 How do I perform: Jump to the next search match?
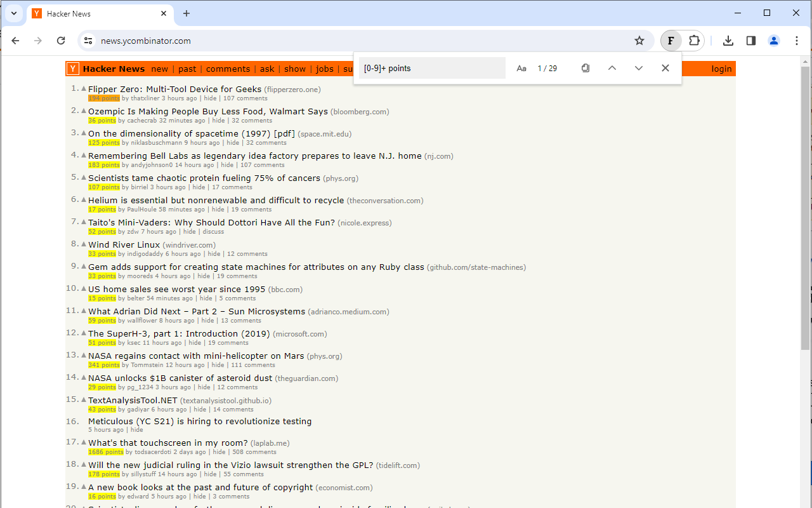coord(638,68)
